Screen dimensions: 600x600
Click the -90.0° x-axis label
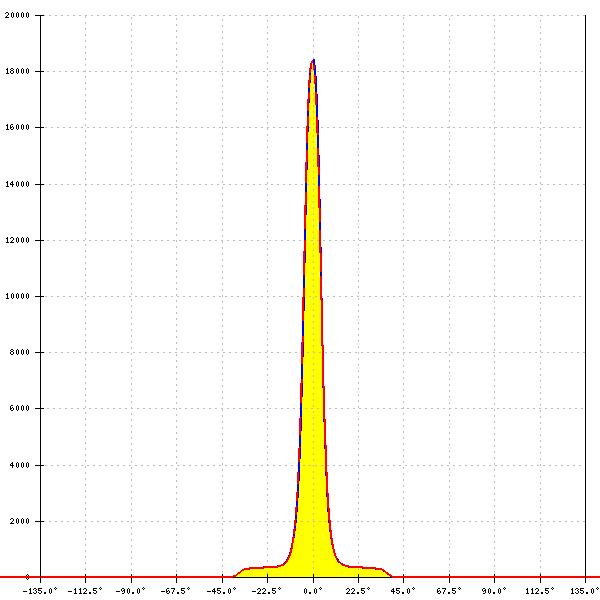(131, 590)
